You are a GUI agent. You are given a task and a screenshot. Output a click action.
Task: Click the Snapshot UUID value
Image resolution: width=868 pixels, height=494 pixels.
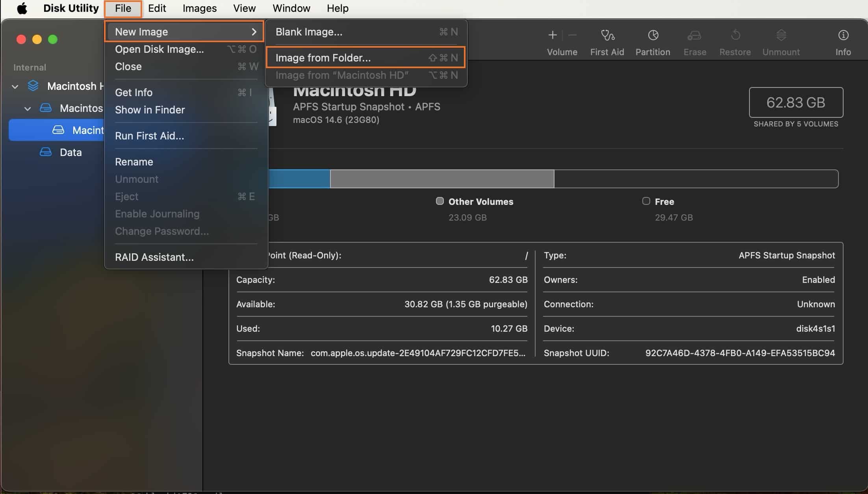(x=740, y=353)
